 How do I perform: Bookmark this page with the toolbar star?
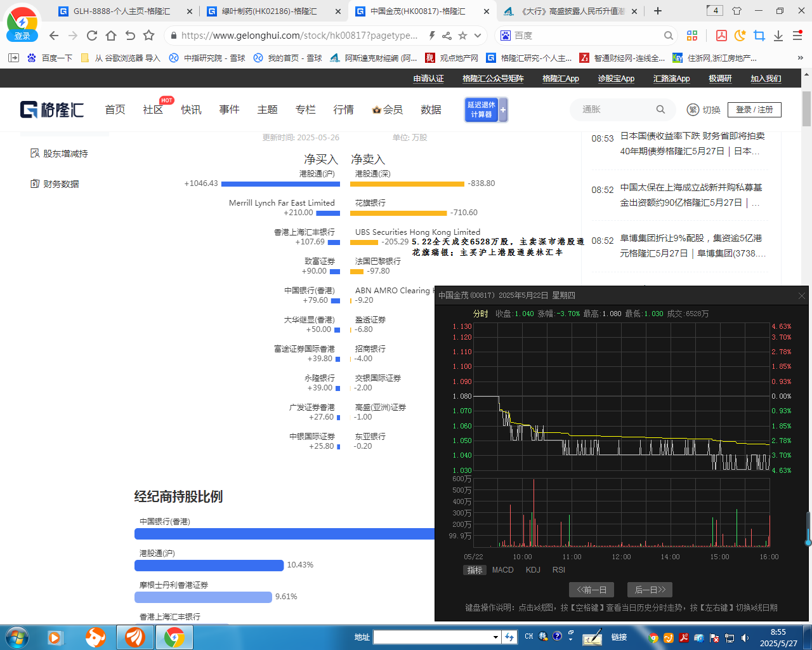click(149, 36)
